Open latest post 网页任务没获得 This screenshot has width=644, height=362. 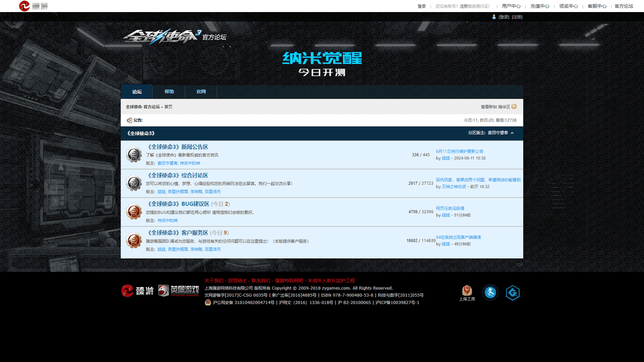(450, 208)
